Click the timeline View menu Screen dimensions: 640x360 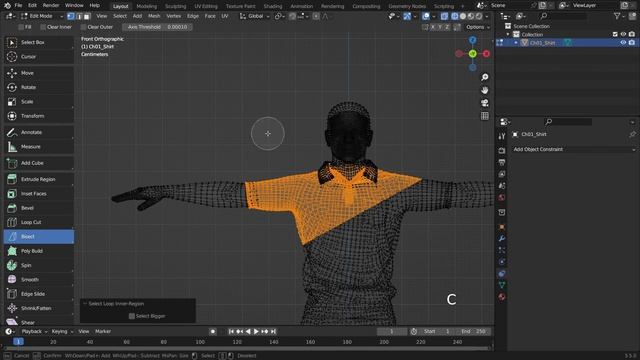tap(84, 331)
